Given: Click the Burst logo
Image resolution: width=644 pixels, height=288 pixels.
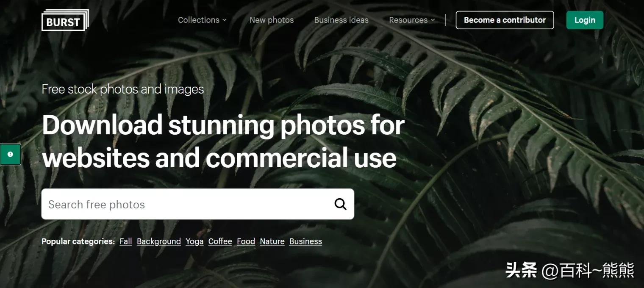Looking at the screenshot, I should (65, 20).
